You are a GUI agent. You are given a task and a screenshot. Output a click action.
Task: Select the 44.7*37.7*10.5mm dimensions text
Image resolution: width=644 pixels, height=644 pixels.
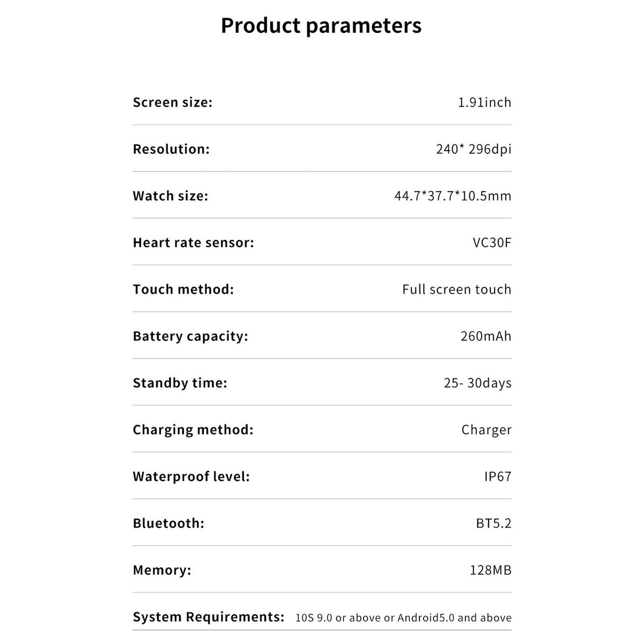(x=452, y=196)
